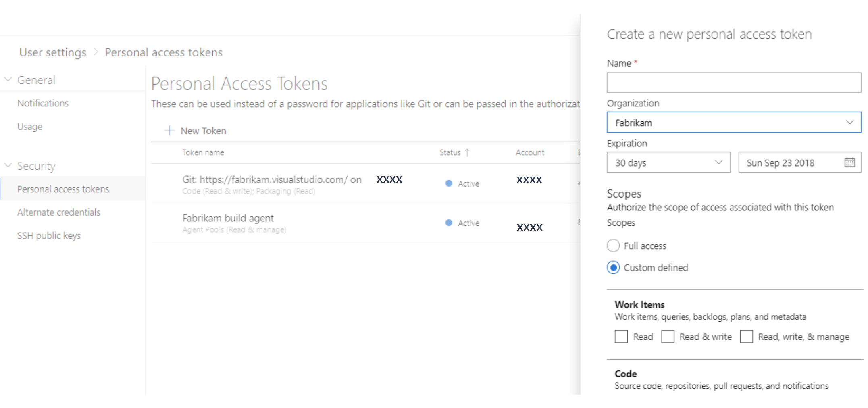Open the Organization dropdown showing Fabrikam
The height and width of the screenshot is (408, 868).
[x=734, y=123]
